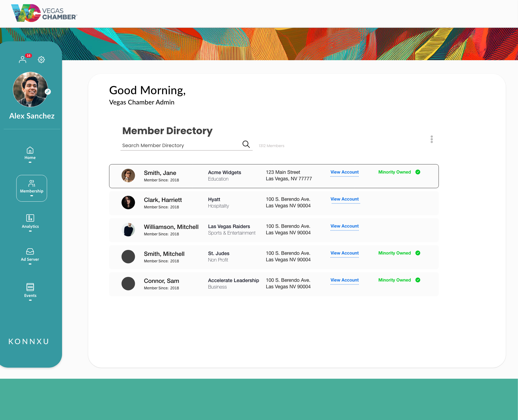Click the Hyatt company name
The width and height of the screenshot is (518, 420).
click(214, 199)
